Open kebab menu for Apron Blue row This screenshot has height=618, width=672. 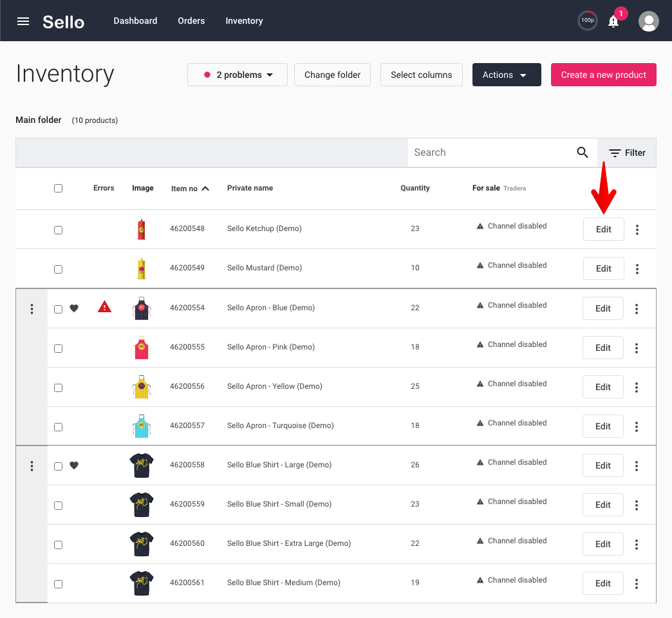pos(637,308)
